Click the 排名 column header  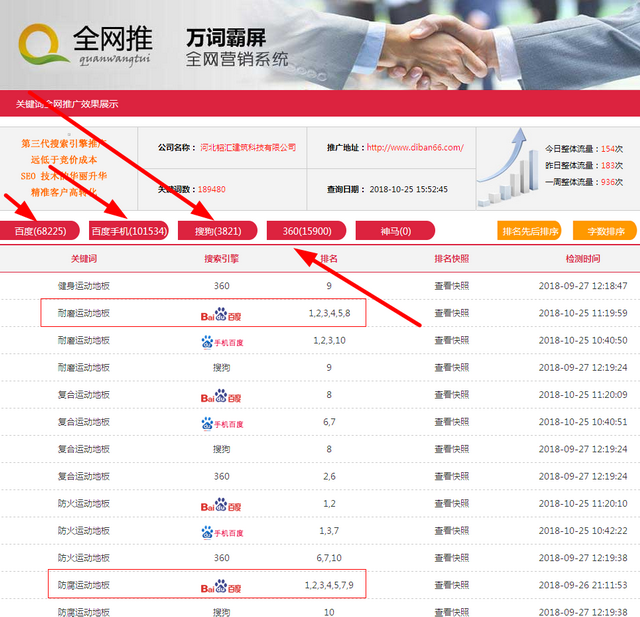[x=329, y=258]
